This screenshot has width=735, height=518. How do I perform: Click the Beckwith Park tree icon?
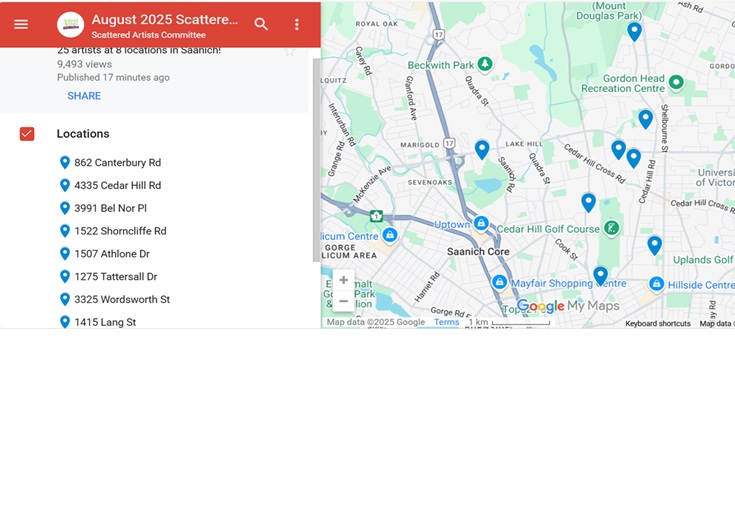pyautogui.click(x=485, y=64)
